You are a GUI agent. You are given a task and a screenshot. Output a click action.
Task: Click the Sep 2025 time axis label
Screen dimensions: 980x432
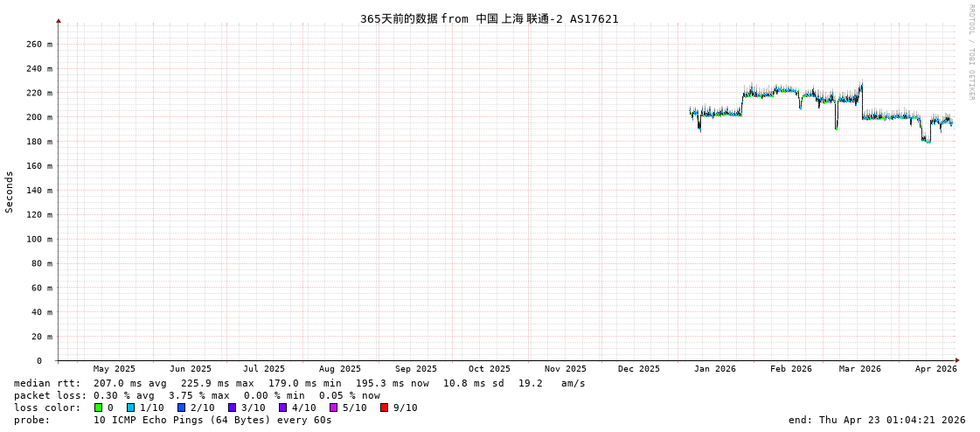click(415, 369)
